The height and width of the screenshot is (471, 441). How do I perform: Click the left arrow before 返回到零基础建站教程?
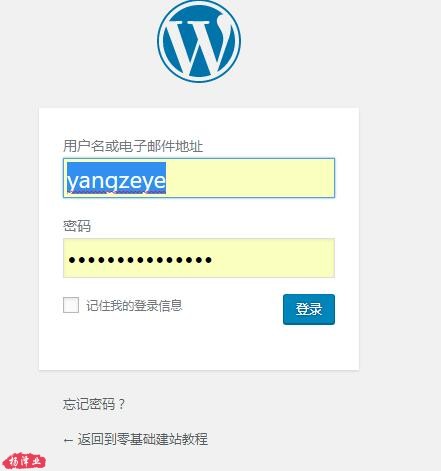click(x=68, y=440)
